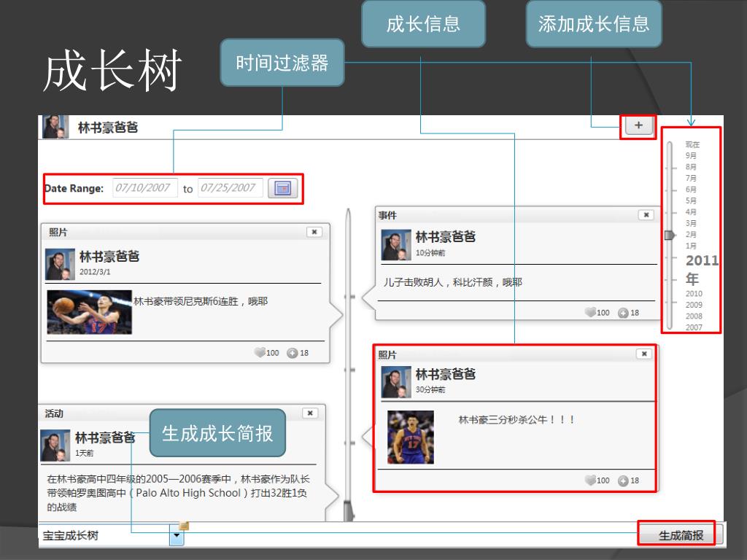The width and height of the screenshot is (747, 560).
Task: Click the 2012/3/1 date text
Action: click(x=94, y=272)
